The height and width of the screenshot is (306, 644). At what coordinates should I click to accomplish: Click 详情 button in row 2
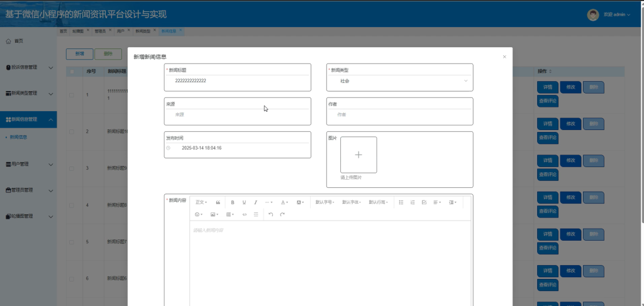point(548,124)
